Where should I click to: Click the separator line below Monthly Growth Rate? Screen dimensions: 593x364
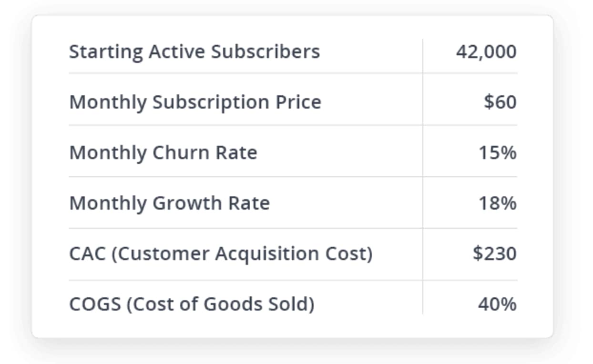click(238, 228)
